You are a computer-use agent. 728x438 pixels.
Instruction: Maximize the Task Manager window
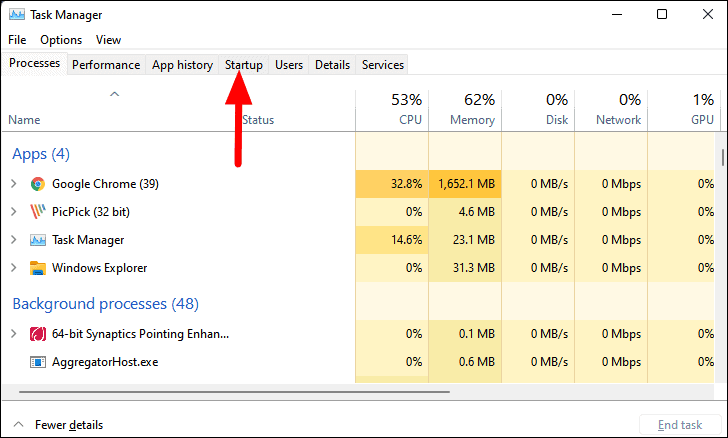pos(662,14)
